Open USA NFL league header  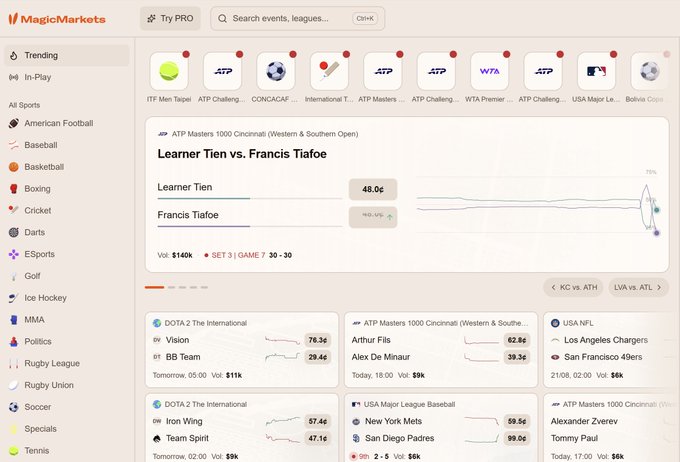[572, 323]
